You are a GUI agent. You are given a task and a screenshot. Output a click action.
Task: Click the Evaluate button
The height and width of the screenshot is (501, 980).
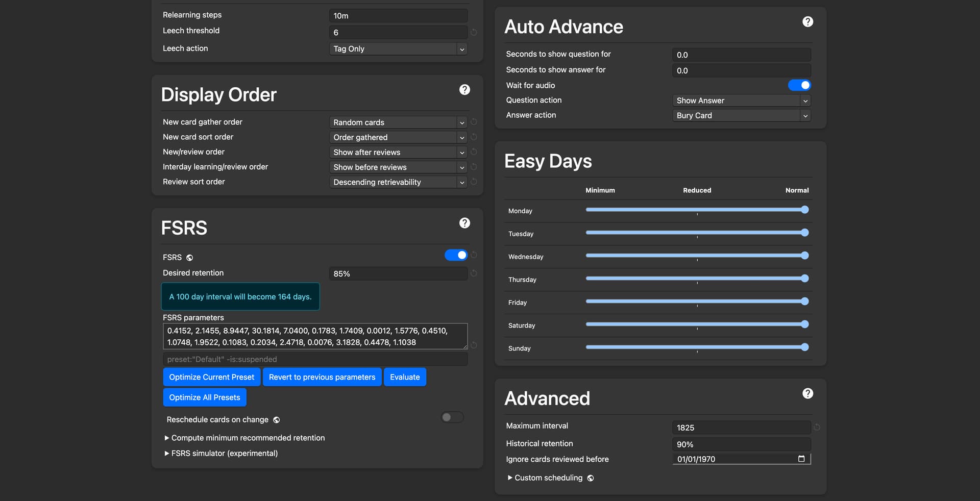coord(405,377)
